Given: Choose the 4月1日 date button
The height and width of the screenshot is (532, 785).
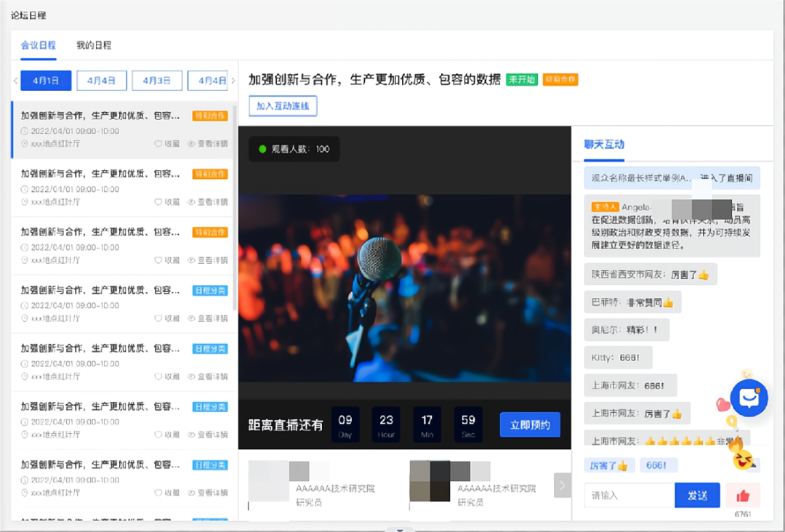Looking at the screenshot, I should (x=46, y=80).
